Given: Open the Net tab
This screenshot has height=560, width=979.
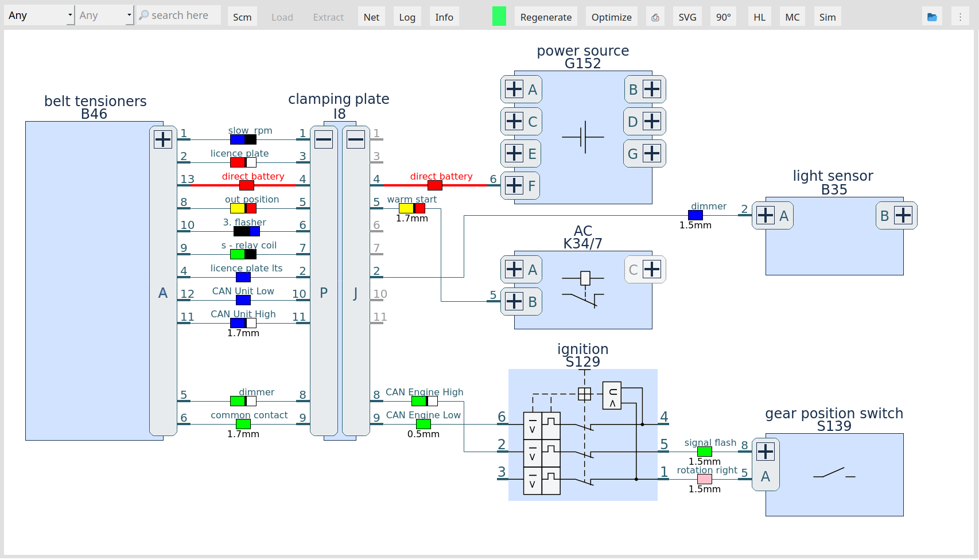Looking at the screenshot, I should (x=371, y=17).
